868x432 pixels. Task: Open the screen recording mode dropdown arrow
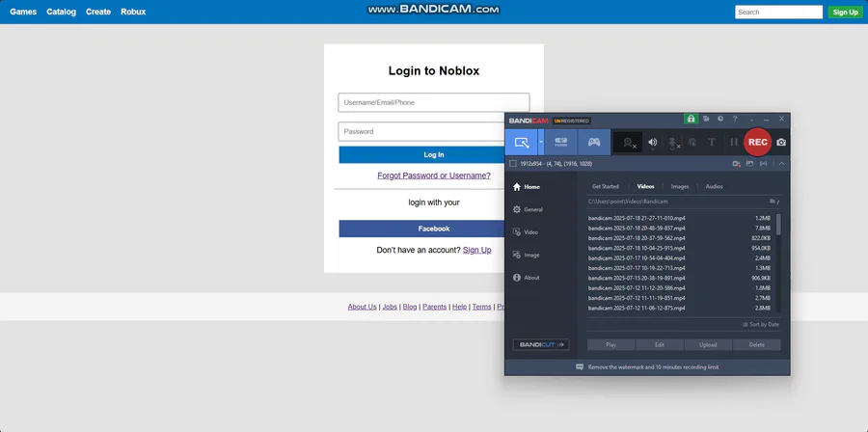pyautogui.click(x=541, y=142)
